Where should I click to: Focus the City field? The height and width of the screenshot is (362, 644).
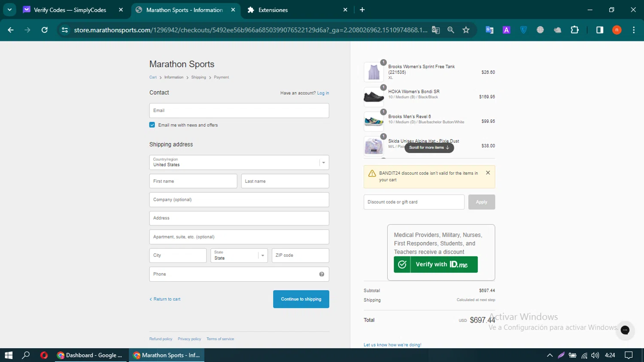(x=178, y=256)
